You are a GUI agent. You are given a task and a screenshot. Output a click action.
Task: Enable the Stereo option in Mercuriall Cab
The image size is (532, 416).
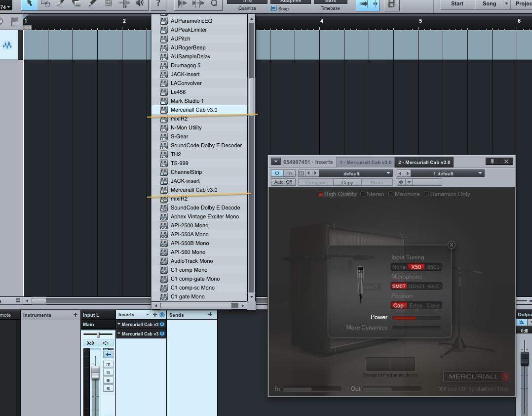tap(363, 194)
